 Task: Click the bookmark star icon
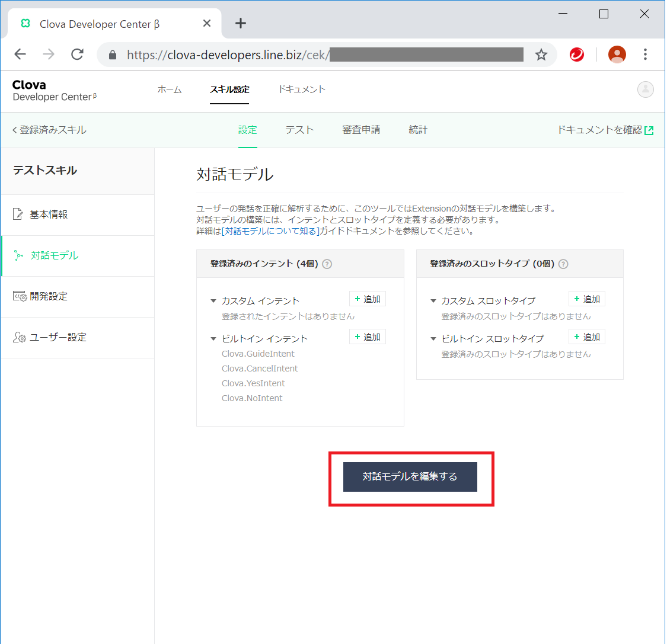tap(541, 55)
